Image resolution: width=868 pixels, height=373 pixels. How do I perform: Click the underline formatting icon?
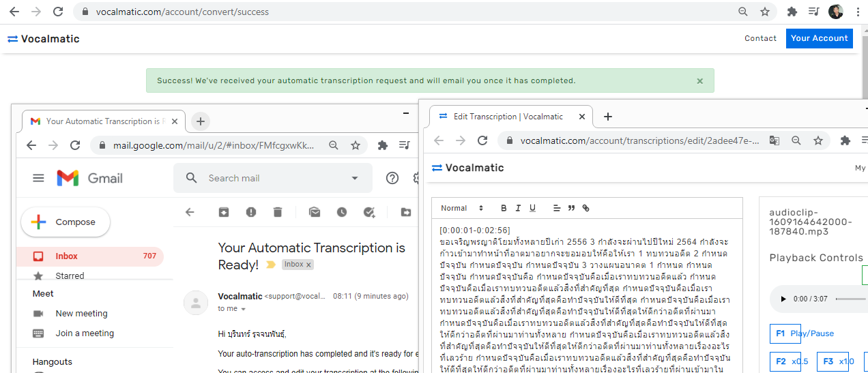(532, 208)
